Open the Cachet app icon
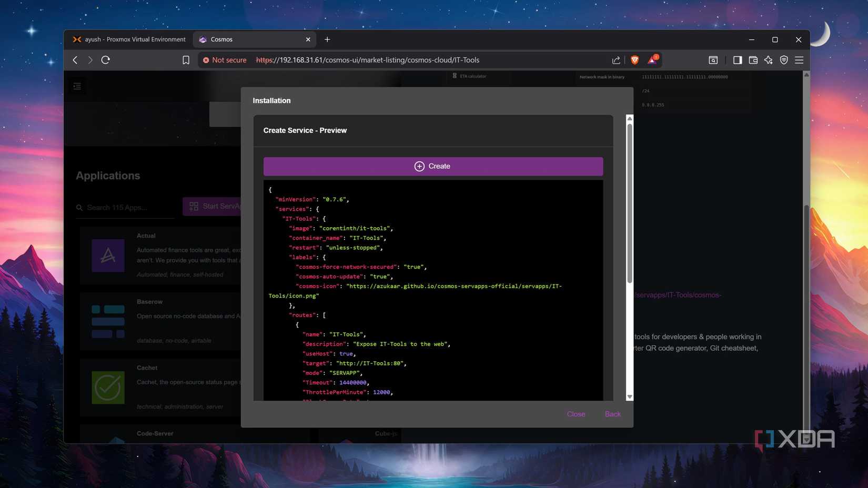The height and width of the screenshot is (488, 868). [x=108, y=388]
